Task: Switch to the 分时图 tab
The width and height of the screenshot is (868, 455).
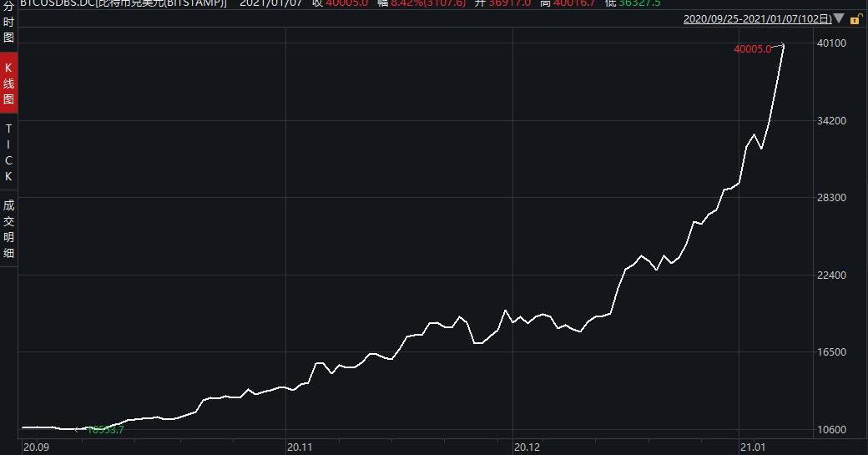Action: [8, 23]
